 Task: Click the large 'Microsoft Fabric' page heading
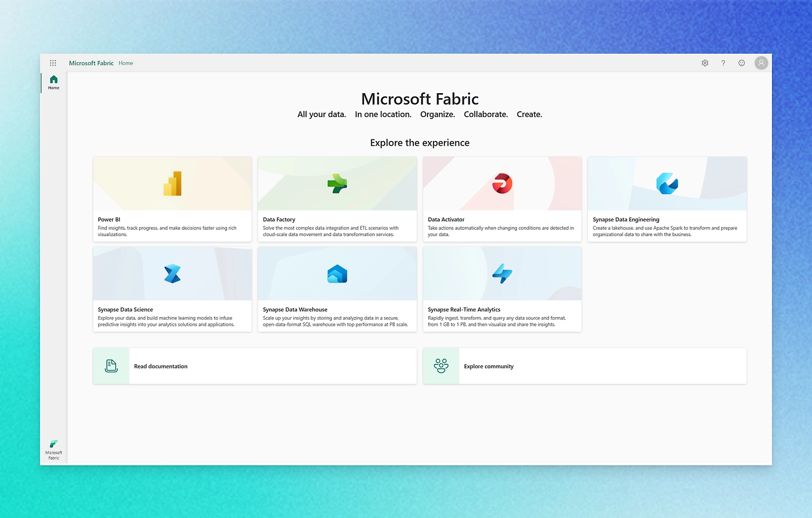pos(420,99)
